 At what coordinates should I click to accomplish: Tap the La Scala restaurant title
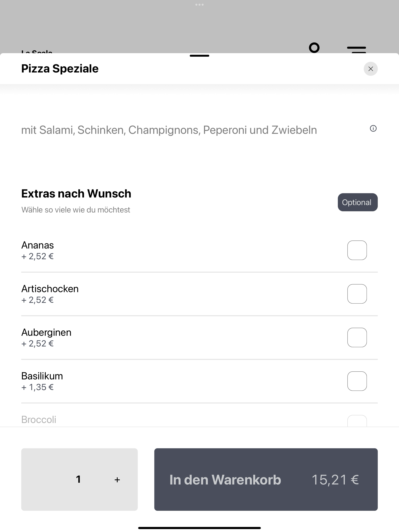pyautogui.click(x=37, y=51)
